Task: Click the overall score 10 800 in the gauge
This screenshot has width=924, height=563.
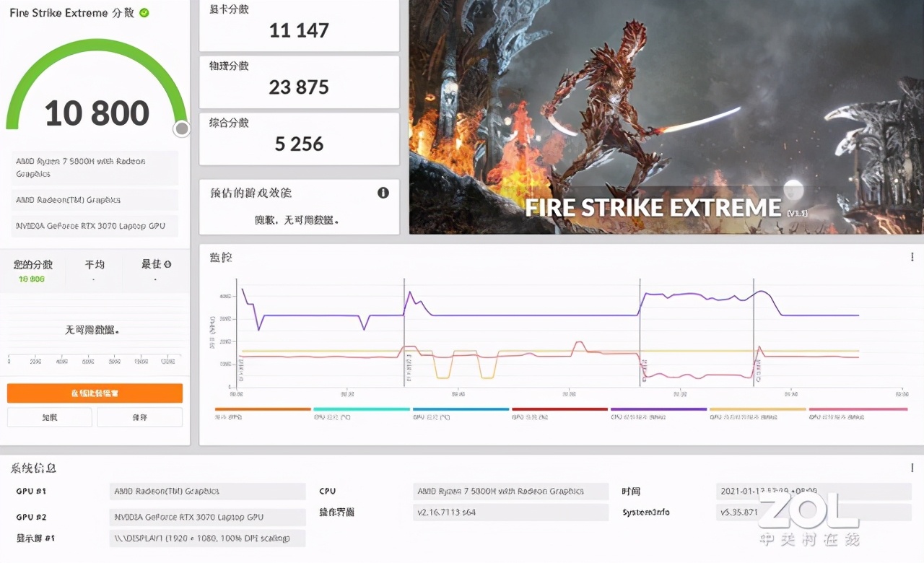Action: [x=97, y=113]
